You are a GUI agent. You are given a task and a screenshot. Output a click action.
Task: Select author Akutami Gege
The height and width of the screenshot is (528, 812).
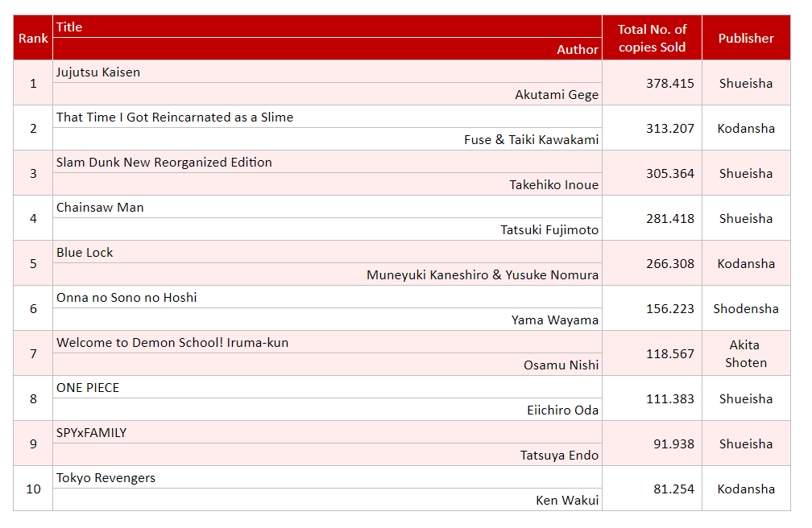coord(557,95)
